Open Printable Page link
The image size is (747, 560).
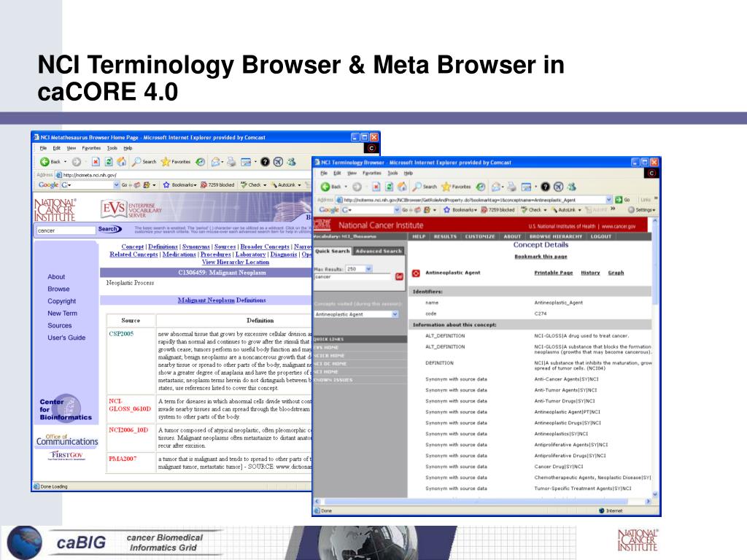(554, 273)
